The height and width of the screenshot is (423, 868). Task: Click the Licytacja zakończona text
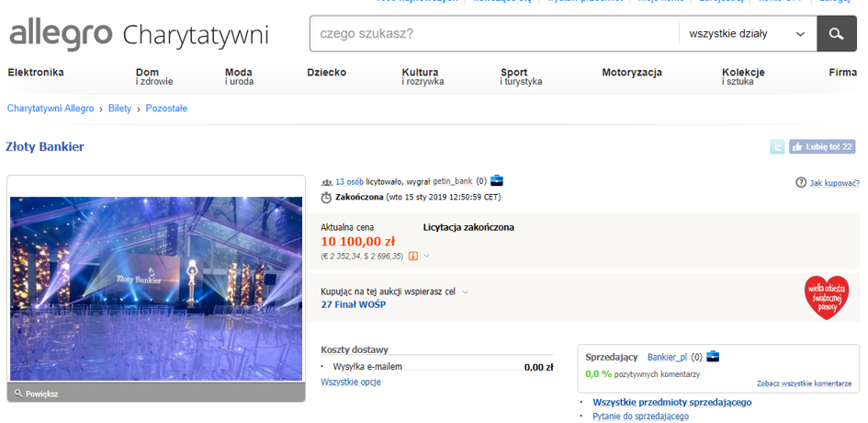[x=468, y=227]
